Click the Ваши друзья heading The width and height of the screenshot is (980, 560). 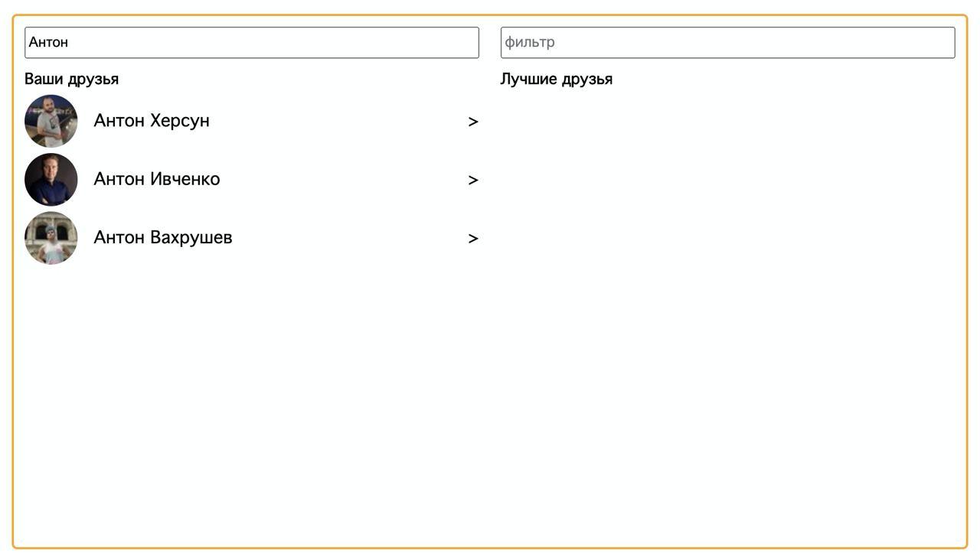point(72,79)
